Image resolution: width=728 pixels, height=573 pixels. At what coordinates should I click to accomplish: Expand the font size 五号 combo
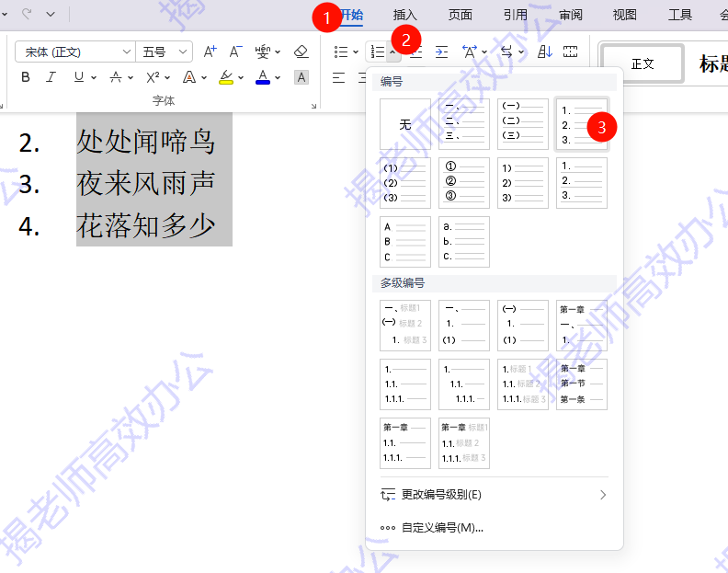(x=183, y=52)
